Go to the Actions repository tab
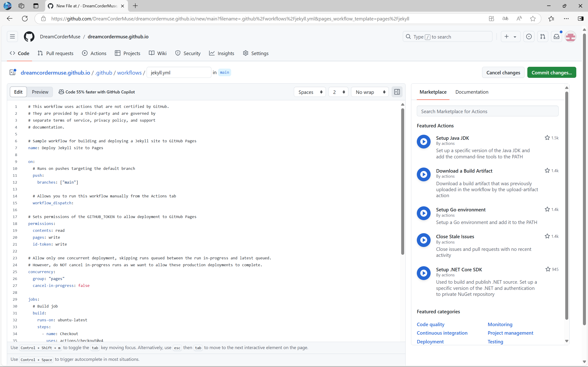The height and width of the screenshot is (367, 588). (x=94, y=53)
